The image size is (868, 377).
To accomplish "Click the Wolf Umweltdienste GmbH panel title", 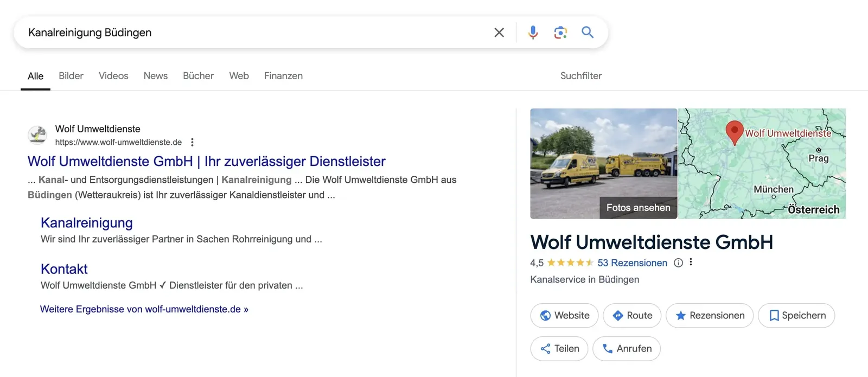I will pos(652,242).
